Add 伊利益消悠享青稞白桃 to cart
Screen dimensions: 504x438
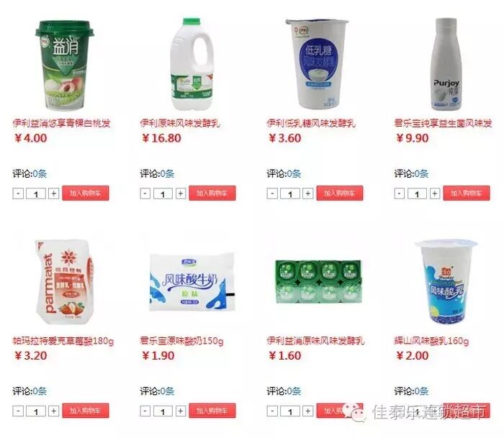tap(86, 193)
